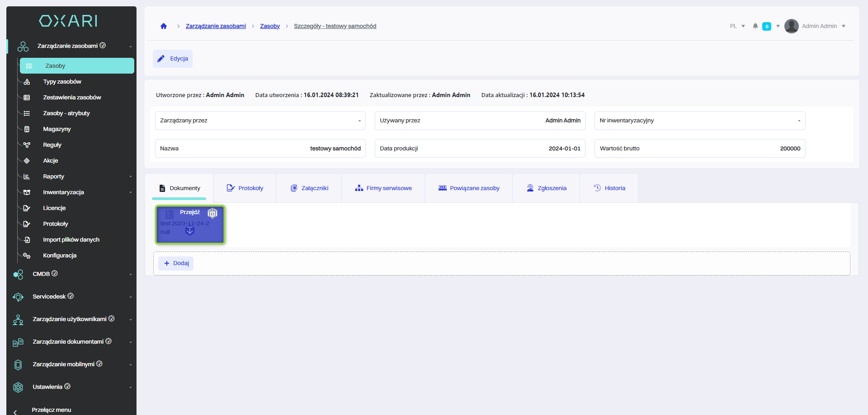Collapse sidebar with Przełącz menu
The height and width of the screenshot is (415, 868).
tap(51, 410)
